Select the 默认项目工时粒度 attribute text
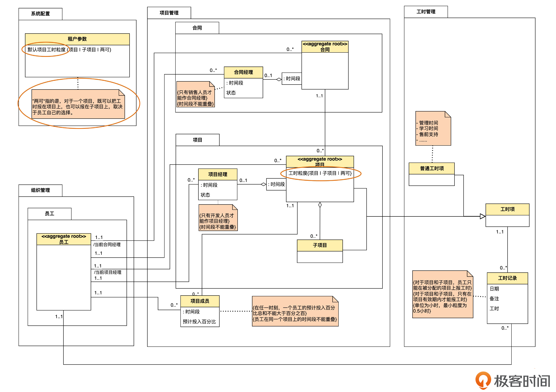Screen dimensions: 556x392 [x=47, y=50]
